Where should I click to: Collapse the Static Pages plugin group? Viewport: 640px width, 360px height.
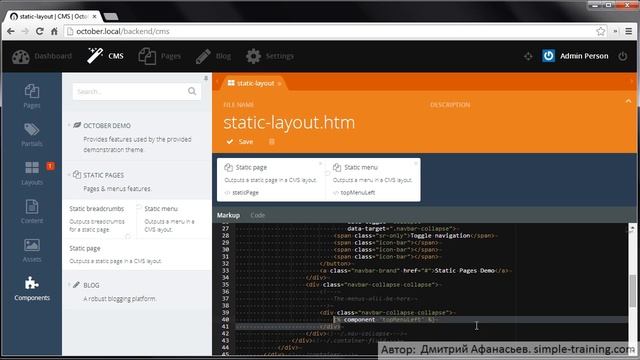coord(69,175)
